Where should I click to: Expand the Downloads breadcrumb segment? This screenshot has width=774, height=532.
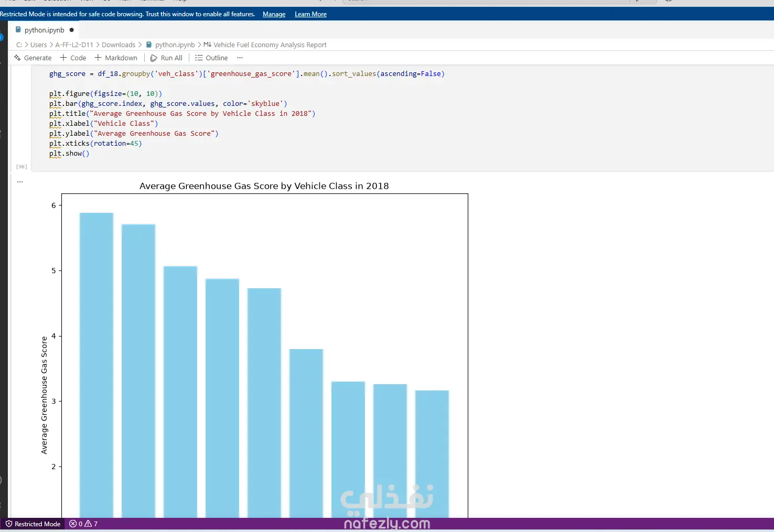click(x=119, y=45)
